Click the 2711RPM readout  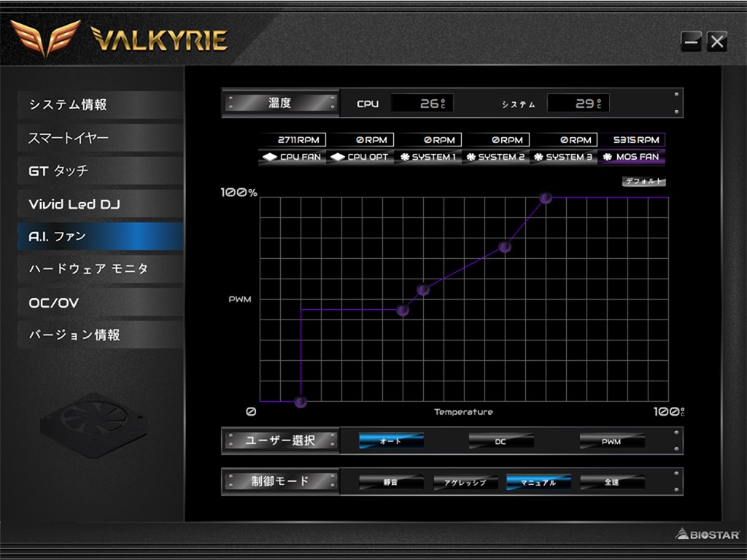pyautogui.click(x=293, y=139)
